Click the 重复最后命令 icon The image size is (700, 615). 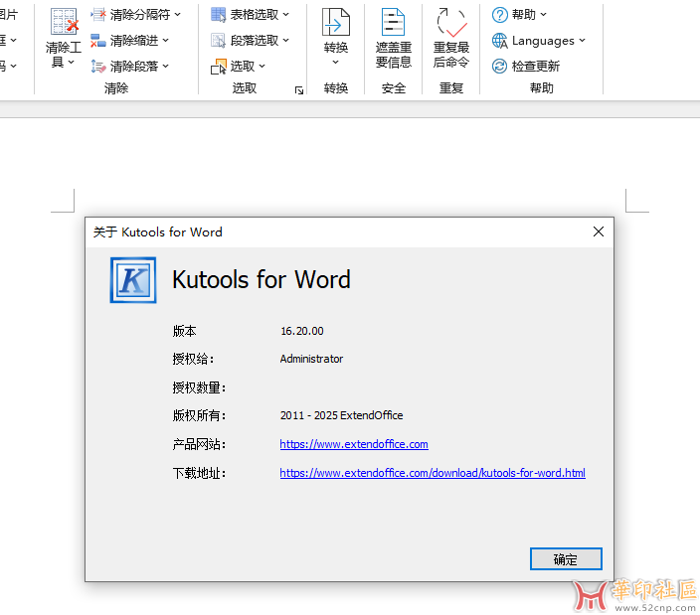click(451, 22)
